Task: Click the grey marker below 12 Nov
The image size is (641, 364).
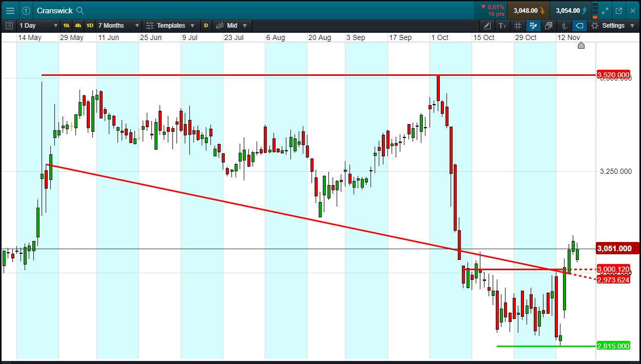Action: (581, 46)
